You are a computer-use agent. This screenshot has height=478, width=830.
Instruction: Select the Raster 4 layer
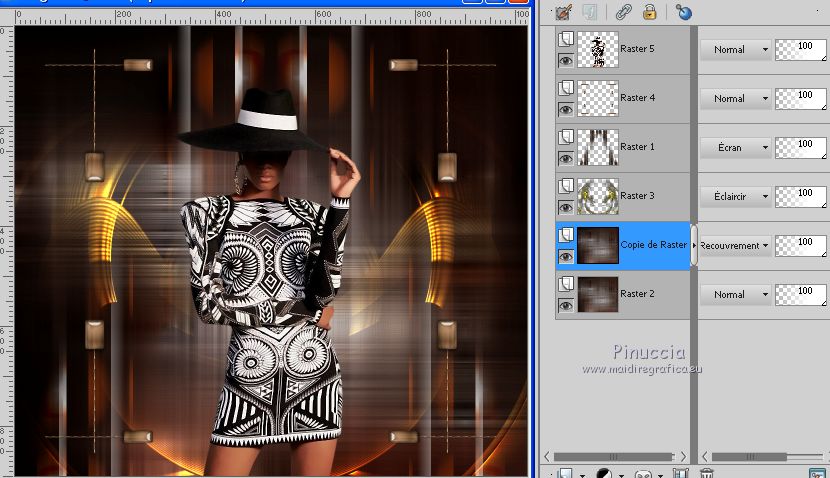(x=637, y=98)
